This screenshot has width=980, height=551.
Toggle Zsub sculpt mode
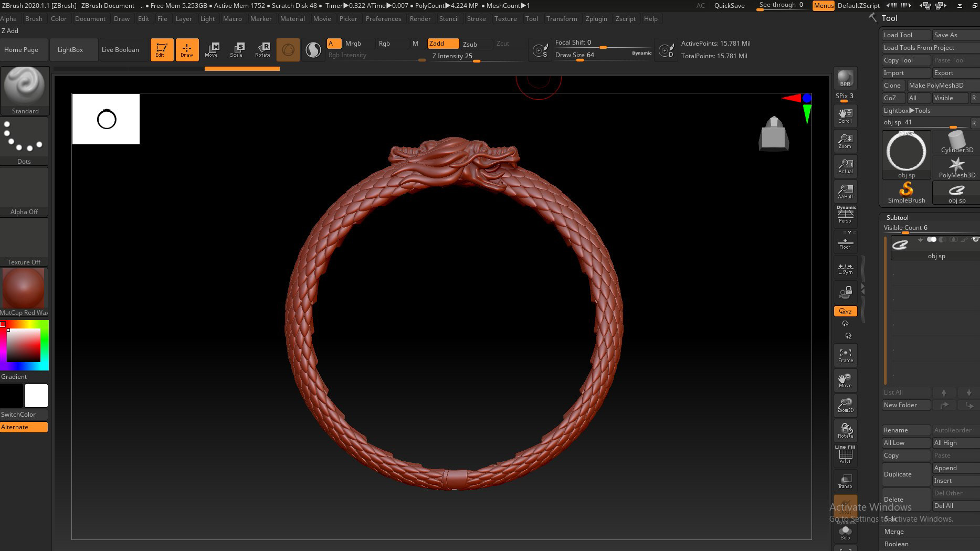470,44
